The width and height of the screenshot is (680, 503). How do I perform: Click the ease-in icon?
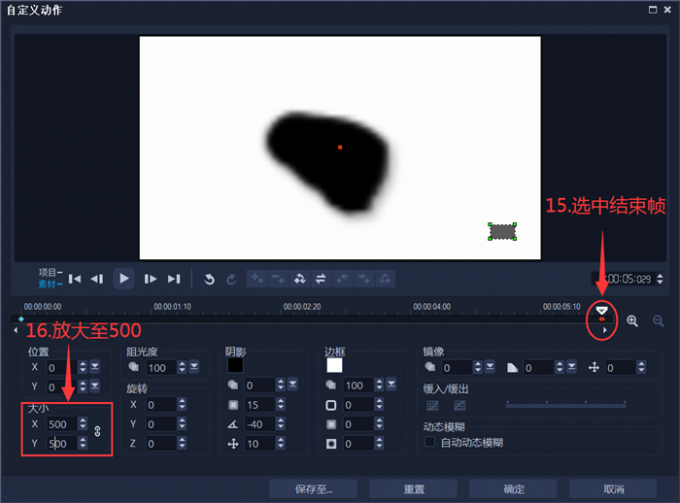click(x=432, y=405)
